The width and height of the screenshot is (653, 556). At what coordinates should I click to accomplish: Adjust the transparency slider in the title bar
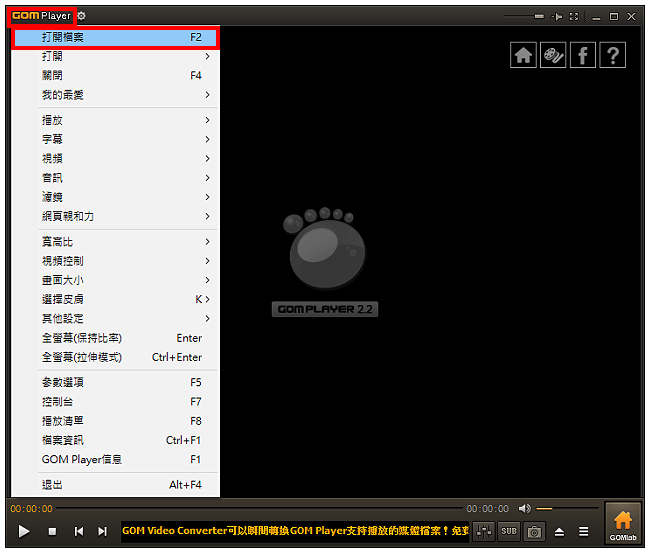524,17
